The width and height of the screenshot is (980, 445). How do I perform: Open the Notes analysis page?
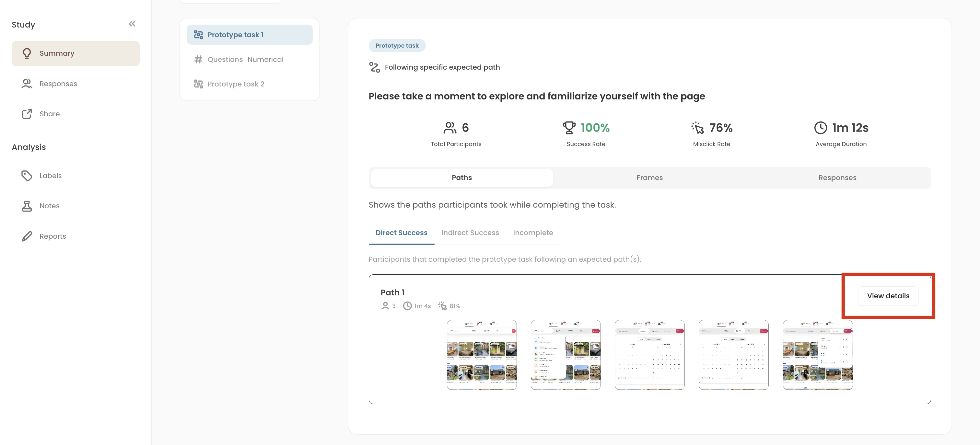click(x=75, y=206)
